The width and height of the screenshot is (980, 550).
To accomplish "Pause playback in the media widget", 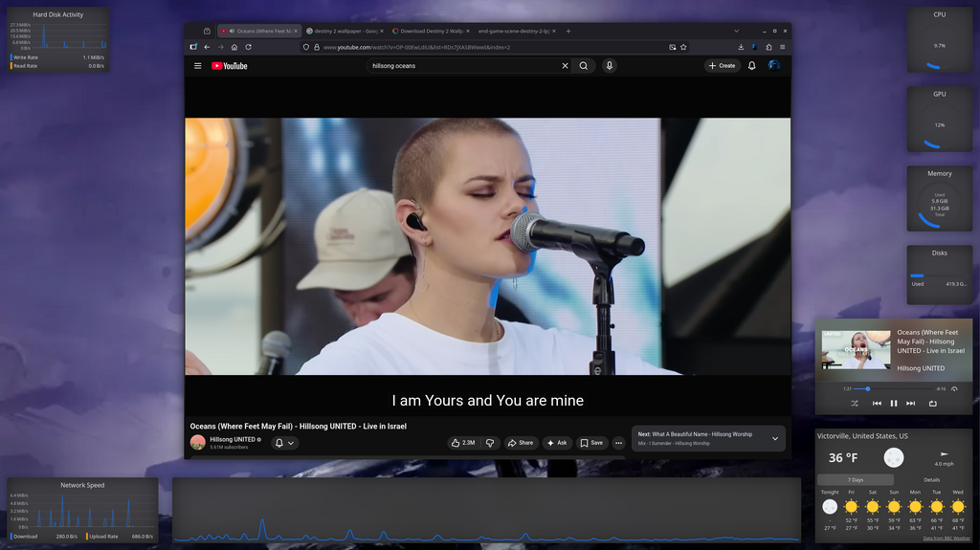I will click(894, 404).
